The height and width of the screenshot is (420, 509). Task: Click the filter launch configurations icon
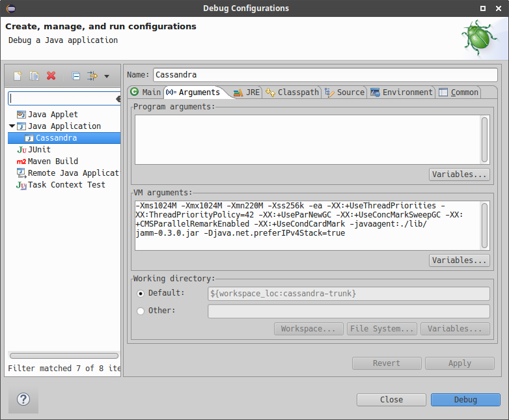click(92, 76)
